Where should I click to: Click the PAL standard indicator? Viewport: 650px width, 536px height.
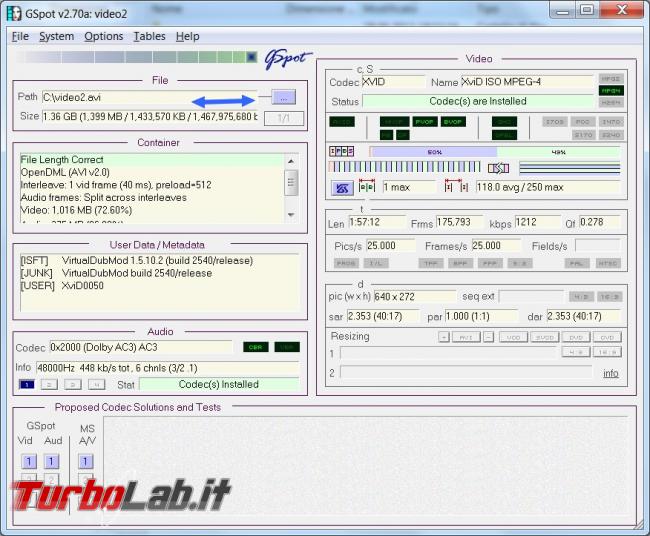tap(577, 263)
